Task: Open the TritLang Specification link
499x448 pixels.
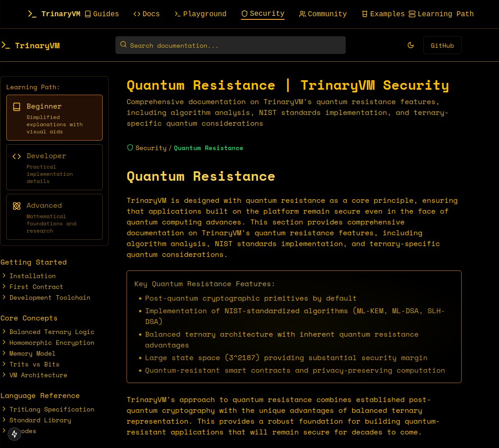Action: click(x=52, y=409)
